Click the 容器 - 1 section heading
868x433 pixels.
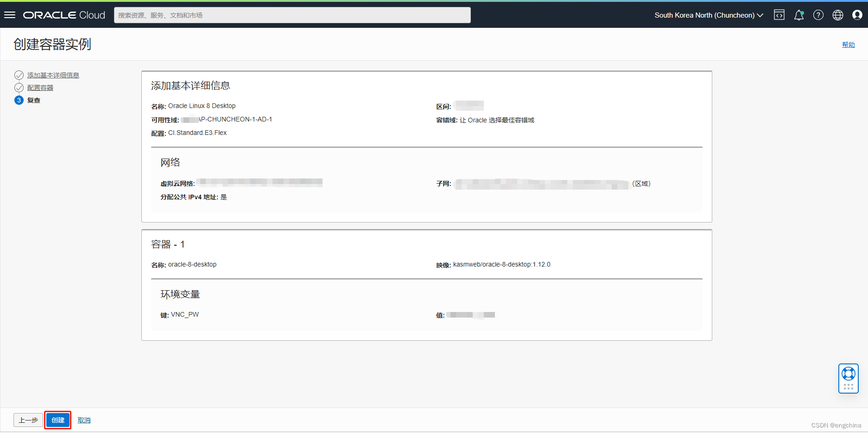pos(168,244)
